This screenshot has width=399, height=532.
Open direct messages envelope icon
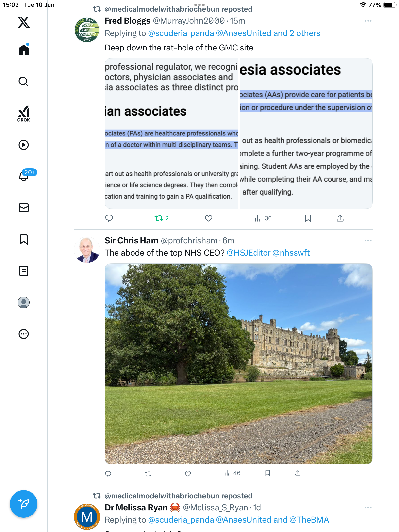(x=24, y=208)
